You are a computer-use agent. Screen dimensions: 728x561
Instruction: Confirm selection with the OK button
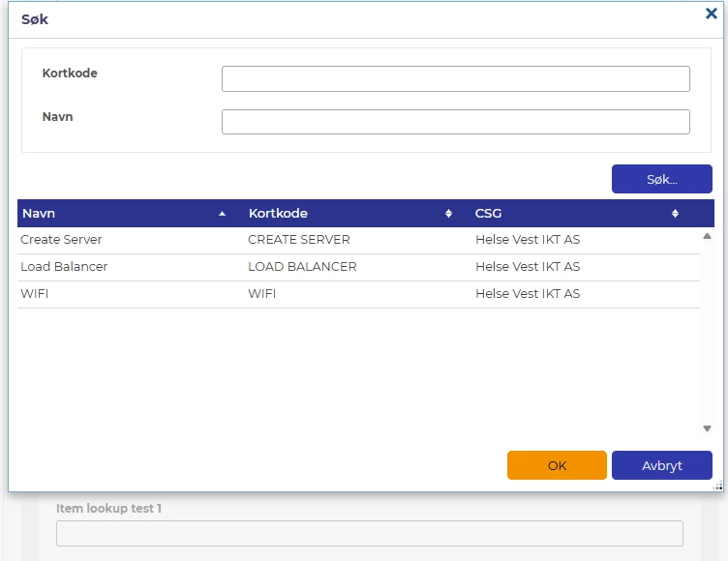[557, 465]
